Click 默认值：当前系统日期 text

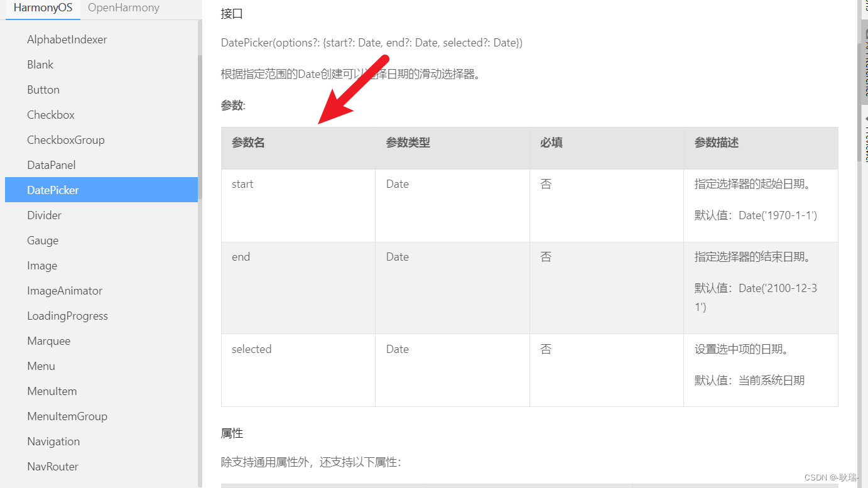point(749,380)
